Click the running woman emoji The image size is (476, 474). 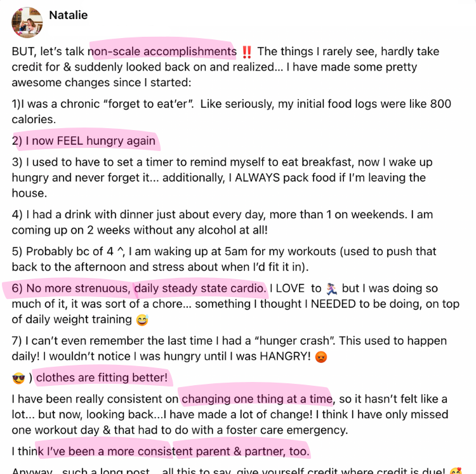pyautogui.click(x=331, y=289)
